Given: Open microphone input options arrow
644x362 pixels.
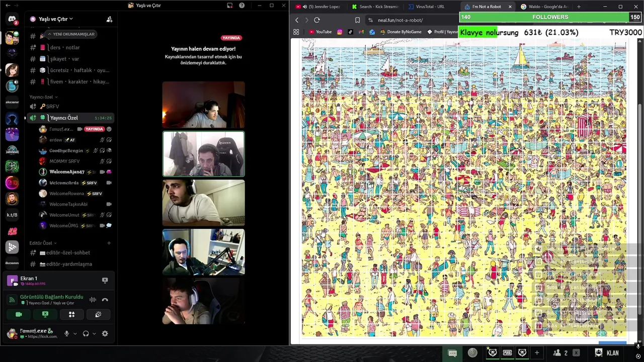Looking at the screenshot, I should (x=75, y=333).
